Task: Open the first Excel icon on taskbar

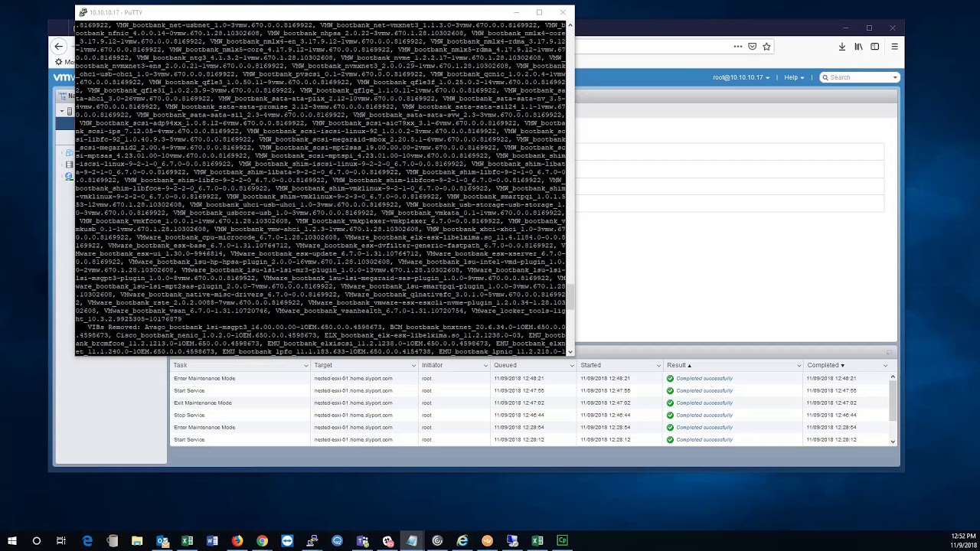Action: click(187, 541)
